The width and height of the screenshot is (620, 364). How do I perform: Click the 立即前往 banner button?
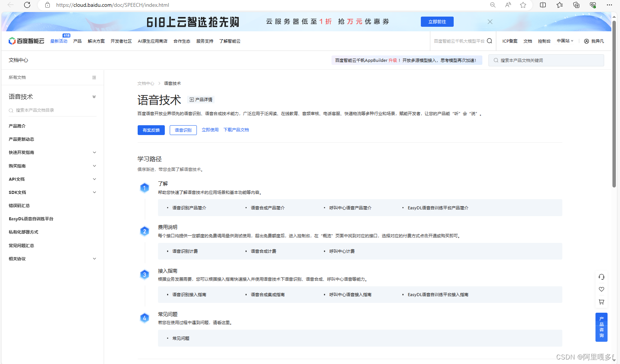click(x=437, y=22)
